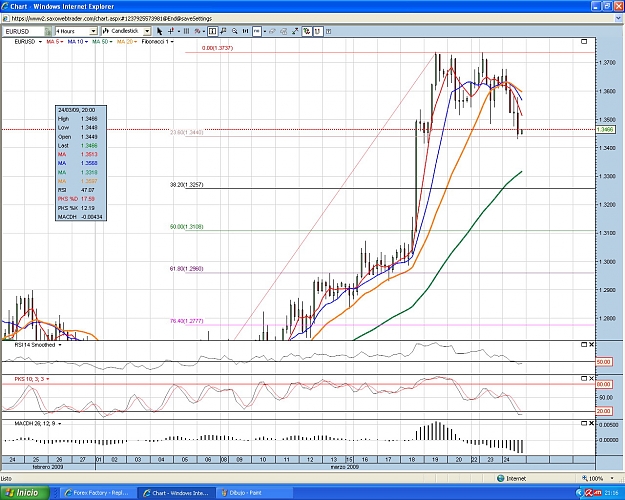Image resolution: width=625 pixels, height=500 pixels.
Task: Select the arrow pointer tool
Action: 159,31
